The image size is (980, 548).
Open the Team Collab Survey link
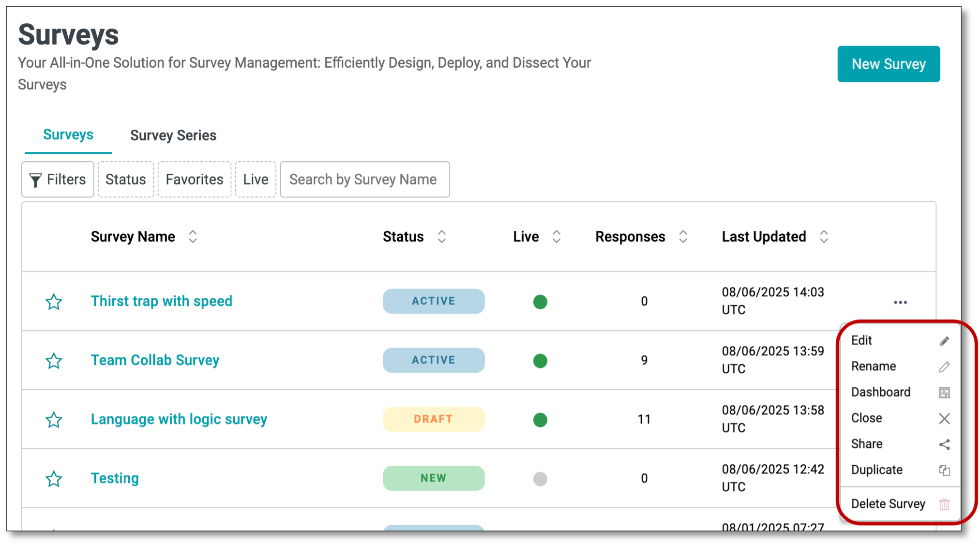155,360
